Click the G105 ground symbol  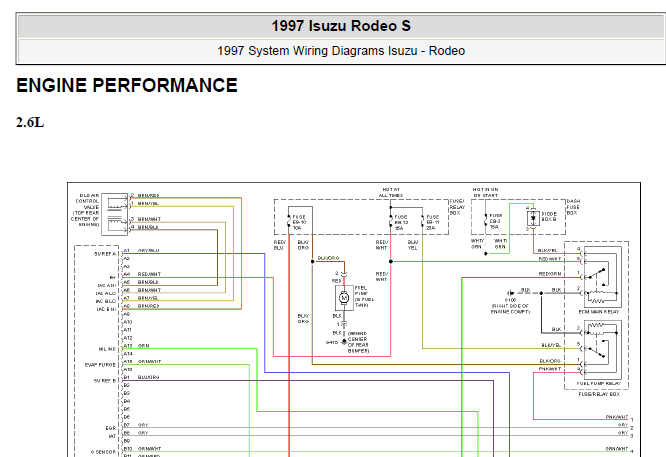click(511, 293)
